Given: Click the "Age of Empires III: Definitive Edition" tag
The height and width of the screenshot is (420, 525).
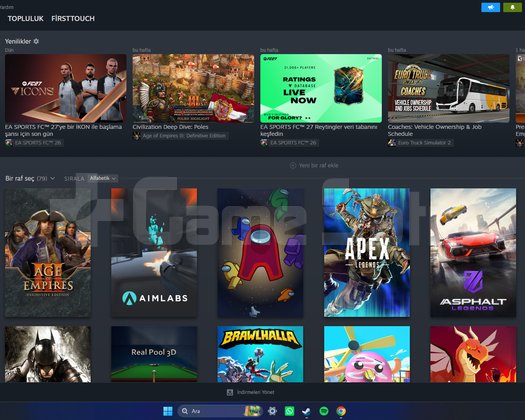Looking at the screenshot, I should pyautogui.click(x=184, y=136).
